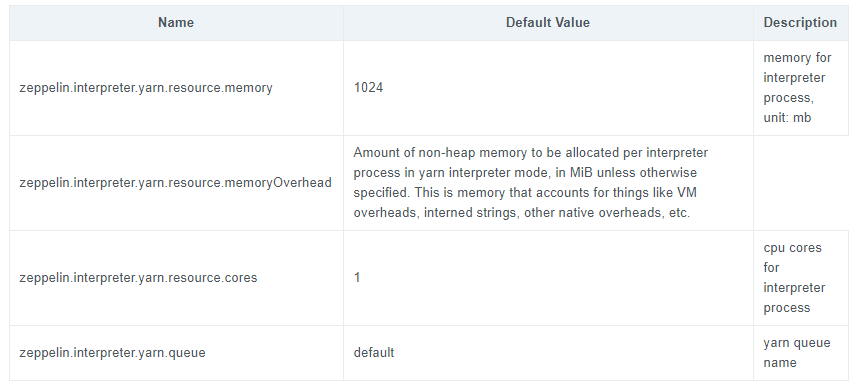Click the 'yarn queue name' description
861x392 pixels.
(797, 352)
